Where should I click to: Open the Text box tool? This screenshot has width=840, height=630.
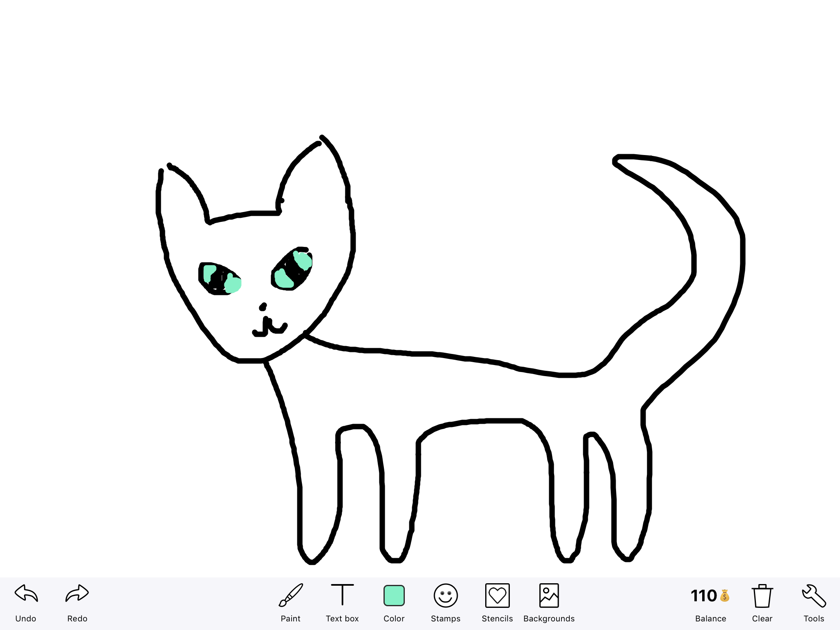[342, 595]
